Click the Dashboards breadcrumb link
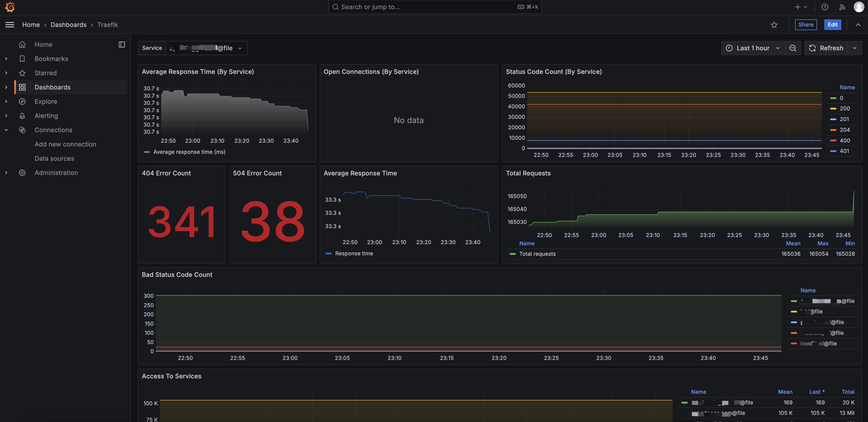Viewport: 868px width, 422px height. 68,25
